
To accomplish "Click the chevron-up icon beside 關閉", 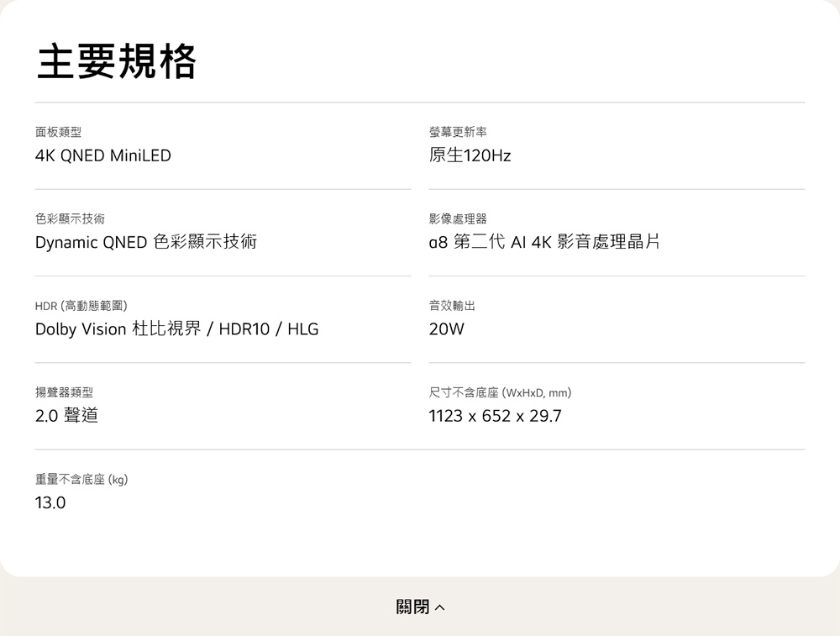I will 439,607.
